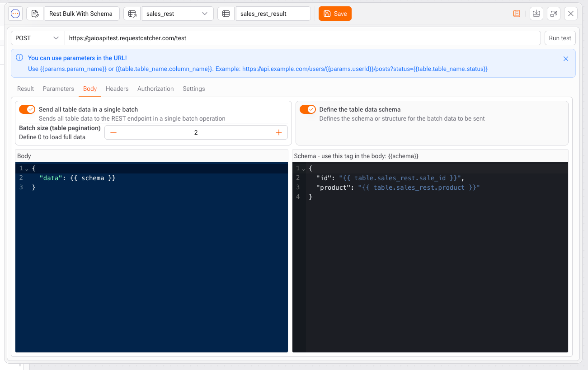Increase batch size with plus button

pyautogui.click(x=279, y=132)
